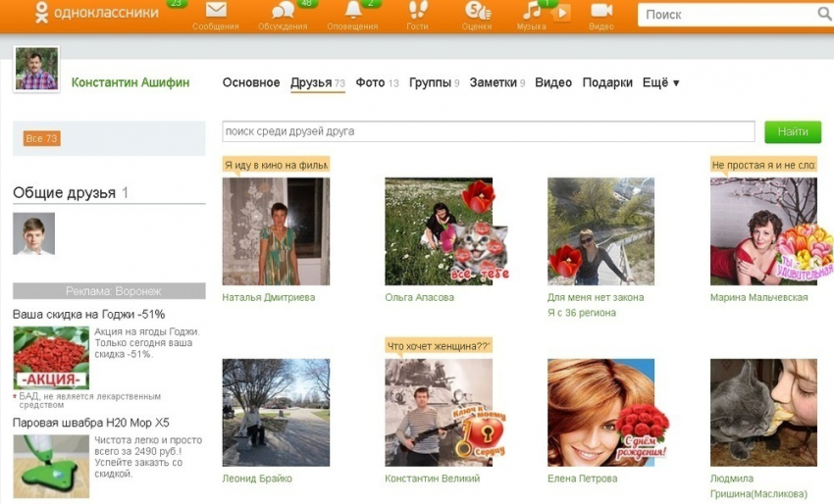Click the green steam mop ad image
The height and width of the screenshot is (504, 834).
[51, 467]
